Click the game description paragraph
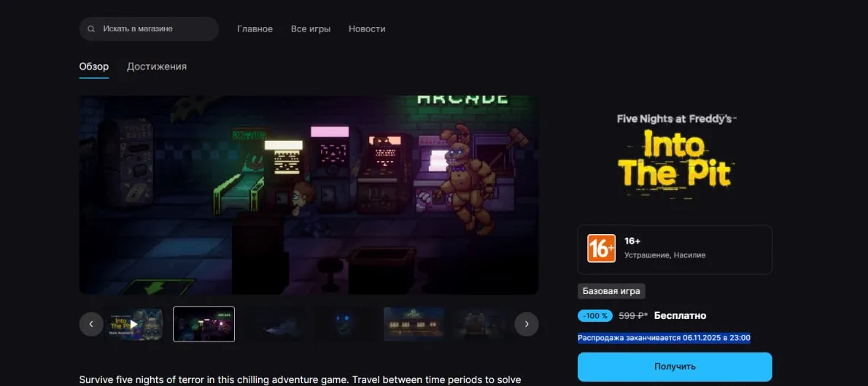The image size is (868, 386). [x=300, y=380]
